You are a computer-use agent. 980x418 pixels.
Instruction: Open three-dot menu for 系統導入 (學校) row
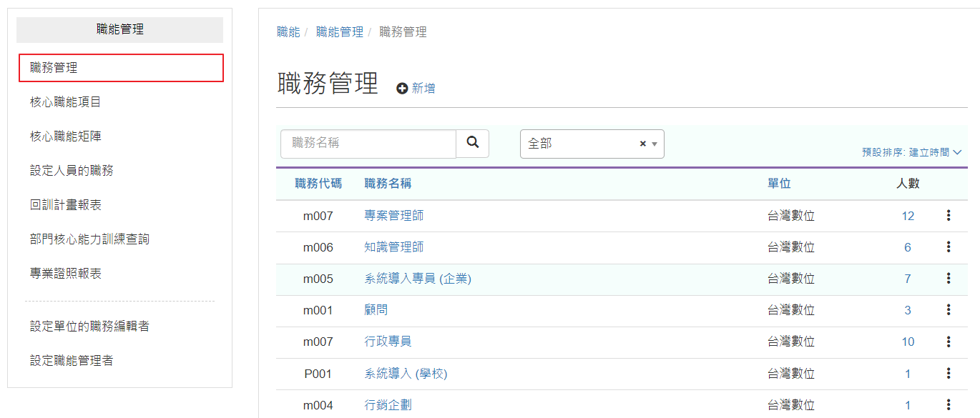949,373
